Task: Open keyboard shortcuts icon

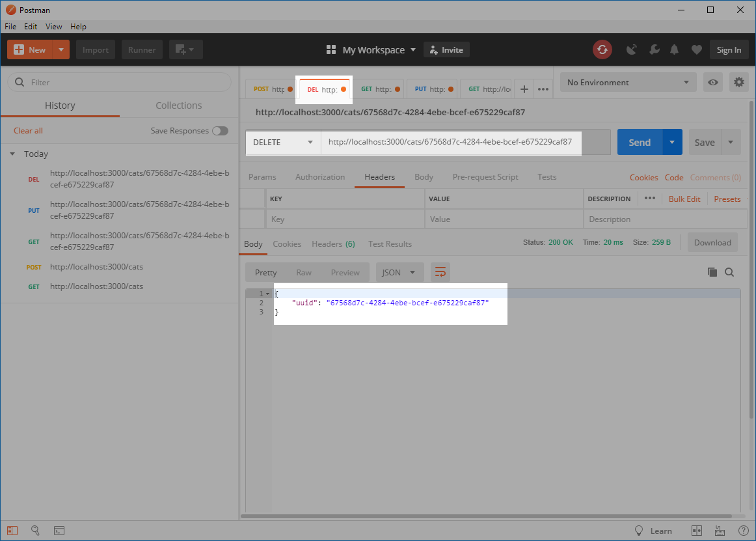Action: click(x=720, y=531)
